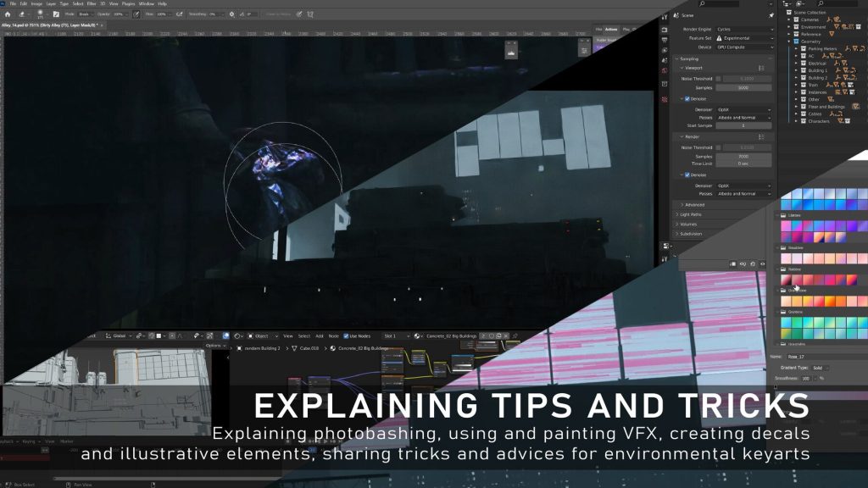Click the Render Time Limit field
The width and height of the screenshot is (868, 488).
pos(743,164)
